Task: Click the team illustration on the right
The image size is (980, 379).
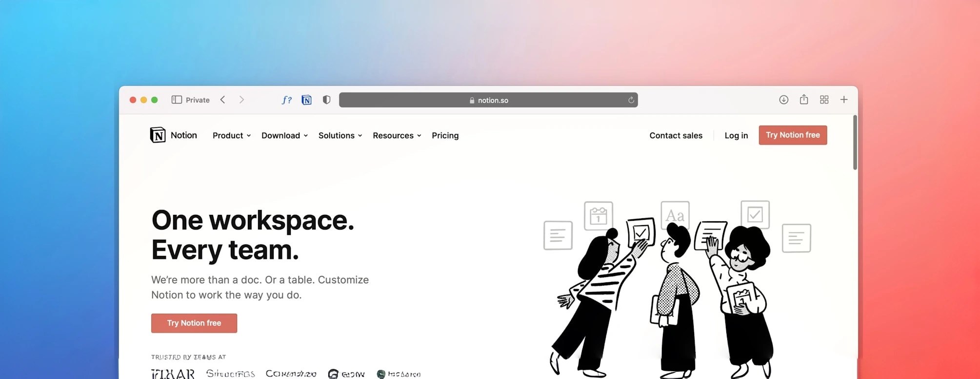Action: pyautogui.click(x=677, y=289)
